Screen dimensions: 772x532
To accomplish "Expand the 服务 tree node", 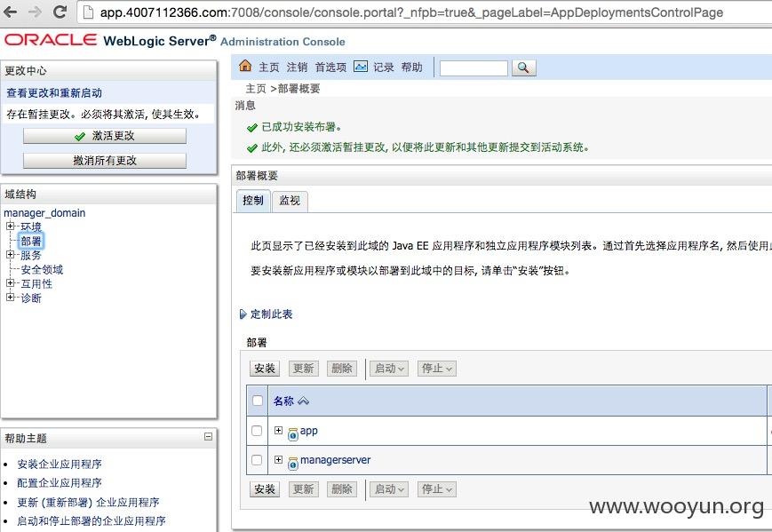I will [x=10, y=254].
